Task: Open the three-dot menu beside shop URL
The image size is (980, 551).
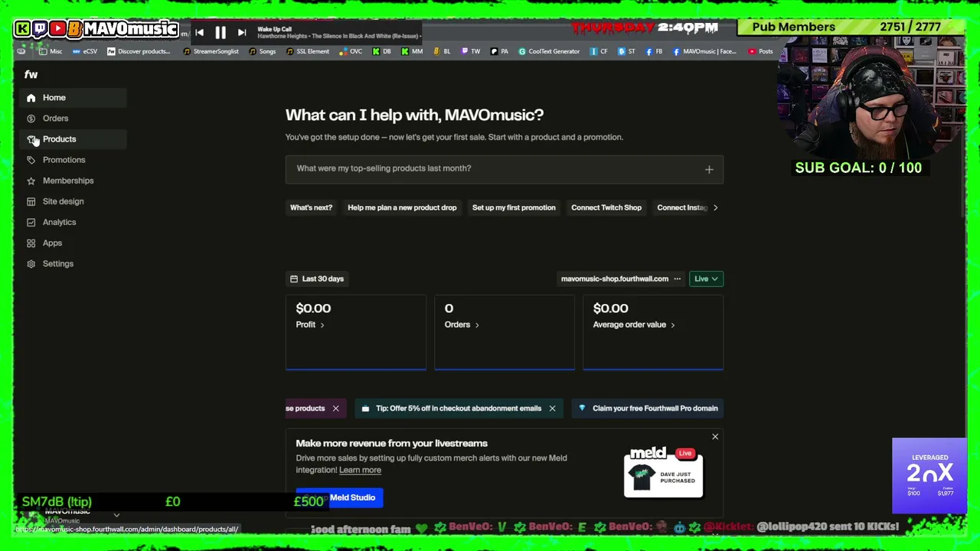Action: point(677,279)
